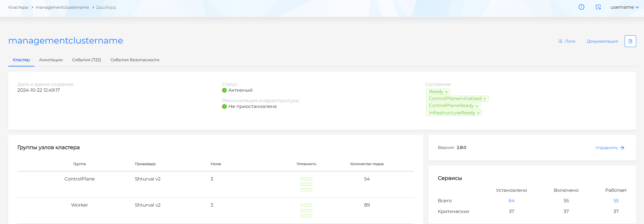Click the green Не приостановлена check icon
The height and width of the screenshot is (224, 644).
click(224, 106)
